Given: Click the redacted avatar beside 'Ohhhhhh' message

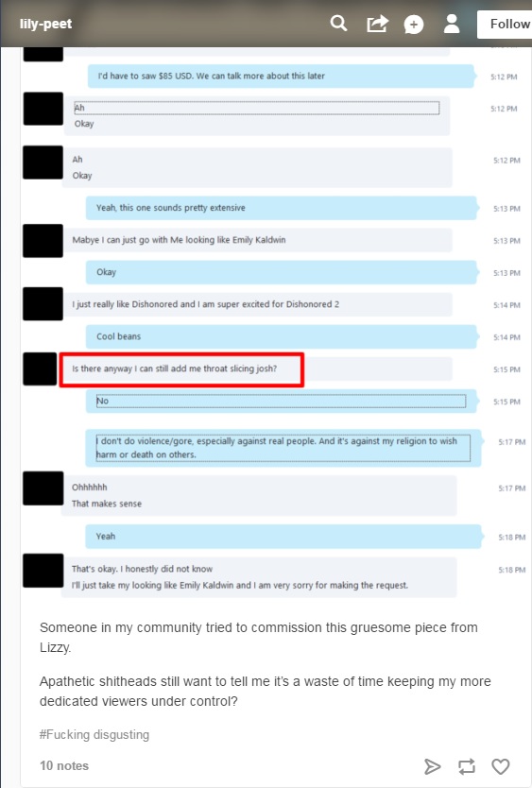Looking at the screenshot, I should 43,488.
